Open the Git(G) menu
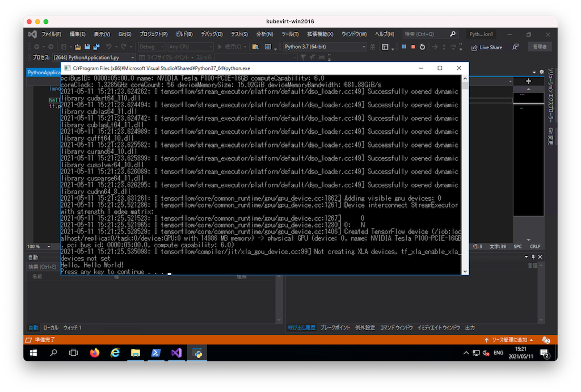Image resolution: width=581 pixels, height=392 pixels. pyautogui.click(x=125, y=34)
